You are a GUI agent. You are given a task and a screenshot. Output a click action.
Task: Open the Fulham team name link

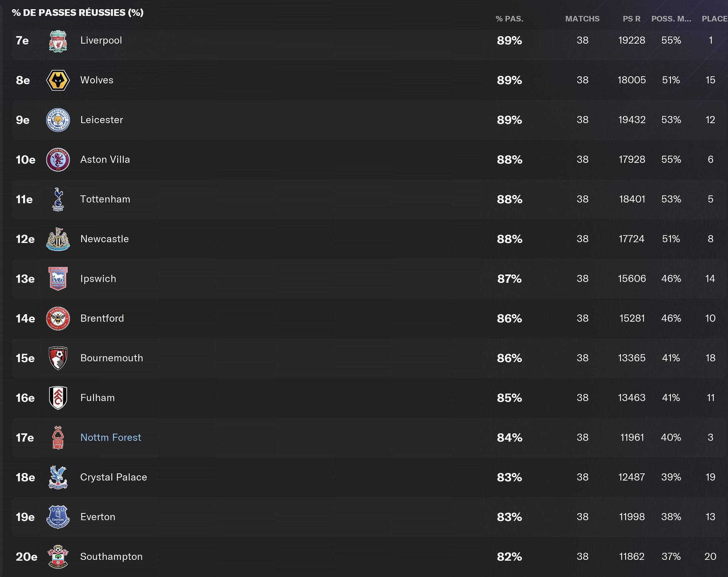98,398
